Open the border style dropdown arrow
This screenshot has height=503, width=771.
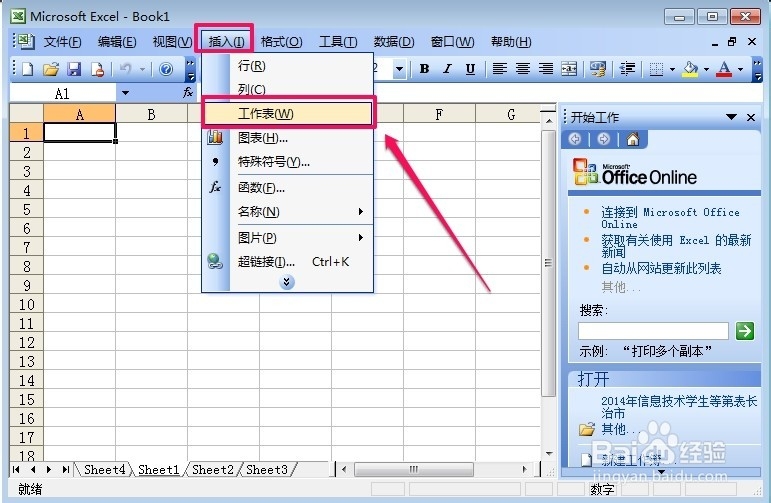672,69
